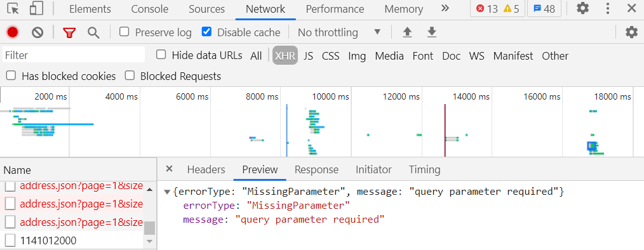Collapse the errorType JSON object triangle
The width and height of the screenshot is (644, 250).
point(167,192)
